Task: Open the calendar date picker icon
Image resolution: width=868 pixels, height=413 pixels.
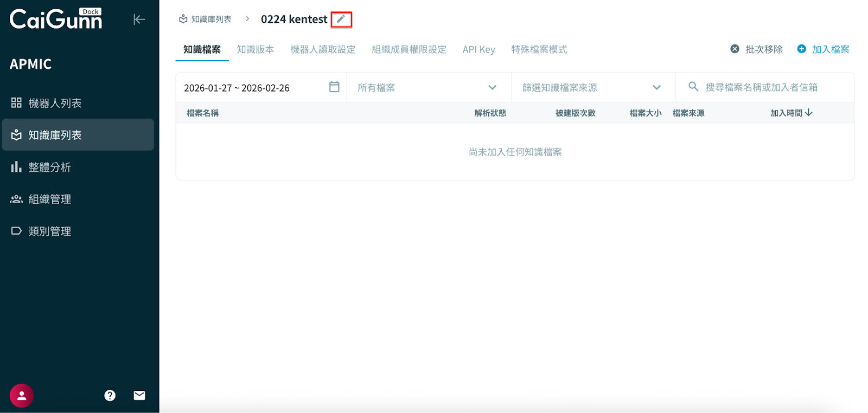Action: 334,87
